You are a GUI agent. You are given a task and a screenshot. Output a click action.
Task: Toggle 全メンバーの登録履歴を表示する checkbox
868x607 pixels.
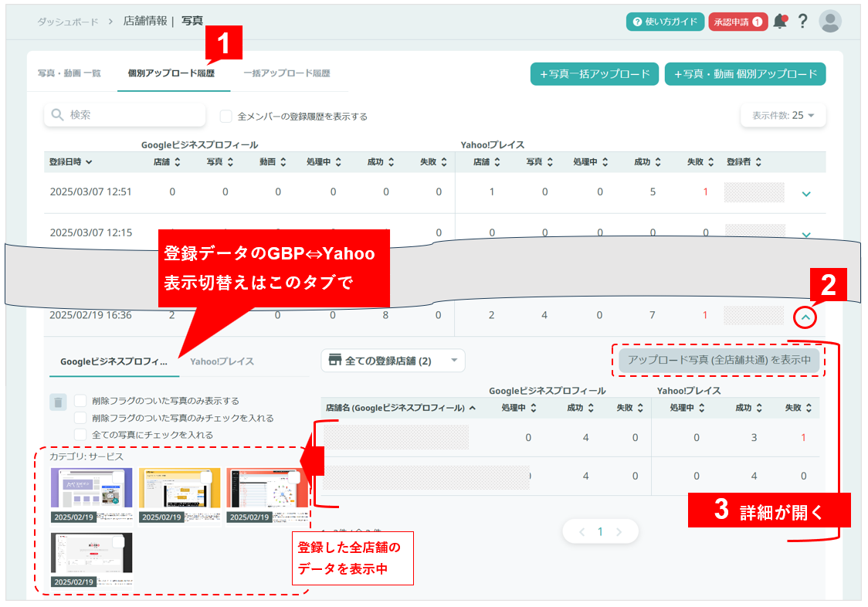coord(225,117)
